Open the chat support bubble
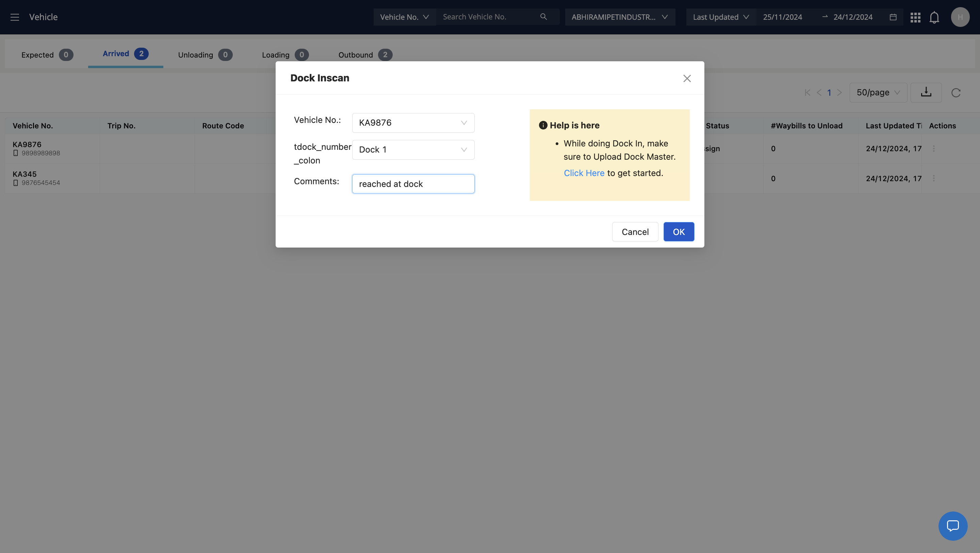980x553 pixels. pos(953,526)
